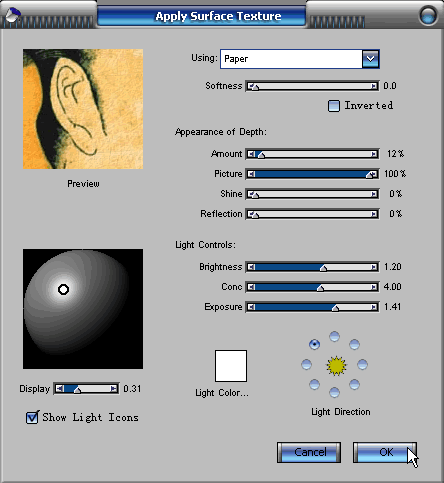Screen dimensions: 444x483
Task: Click the Amount slider right arrow
Action: pos(374,154)
